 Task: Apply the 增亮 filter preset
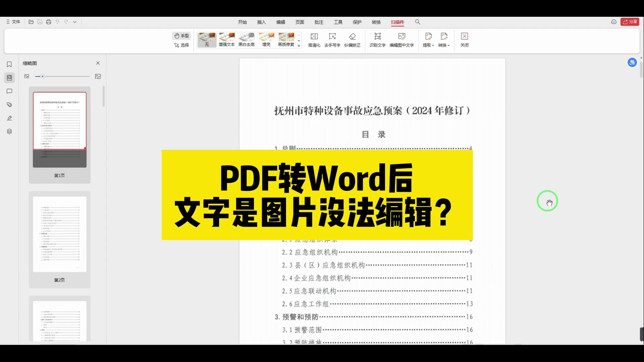pos(266,40)
